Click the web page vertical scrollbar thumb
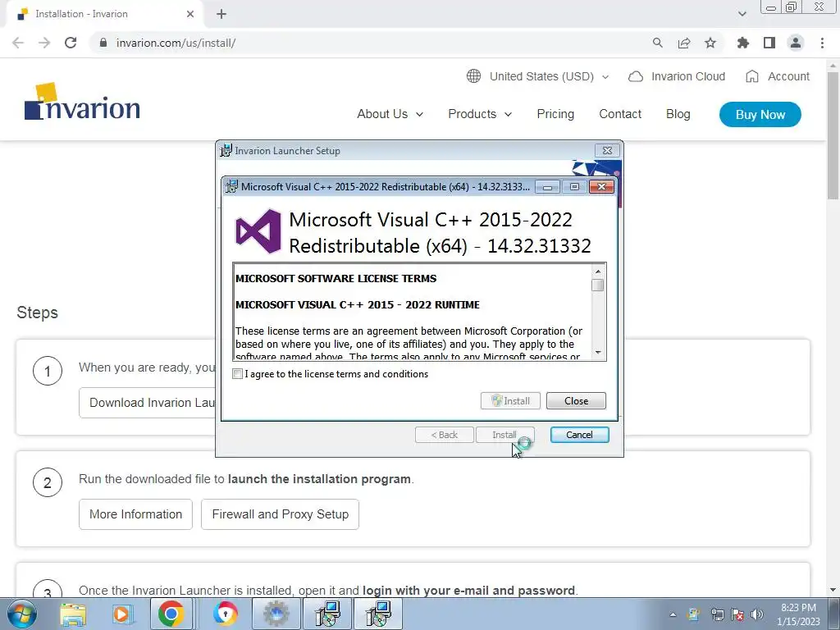The width and height of the screenshot is (840, 630). coord(833,134)
